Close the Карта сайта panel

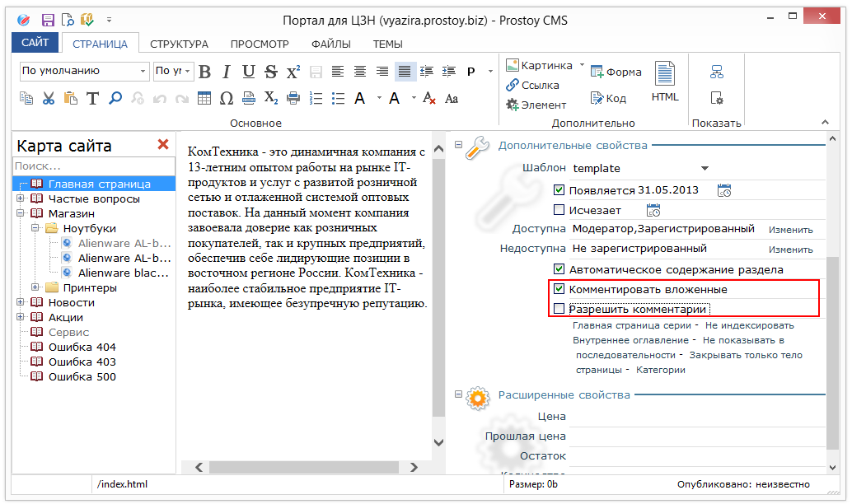tap(162, 144)
